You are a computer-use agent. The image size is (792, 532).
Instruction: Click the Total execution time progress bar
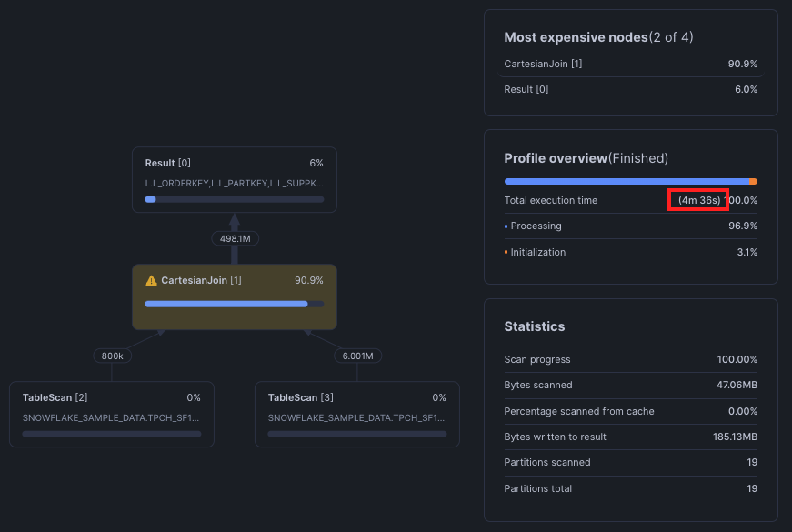(630, 181)
